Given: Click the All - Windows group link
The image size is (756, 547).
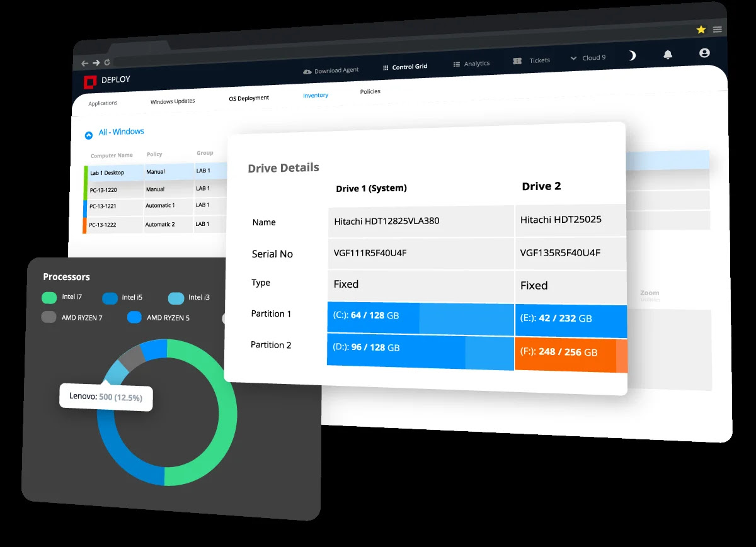Looking at the screenshot, I should click(122, 132).
